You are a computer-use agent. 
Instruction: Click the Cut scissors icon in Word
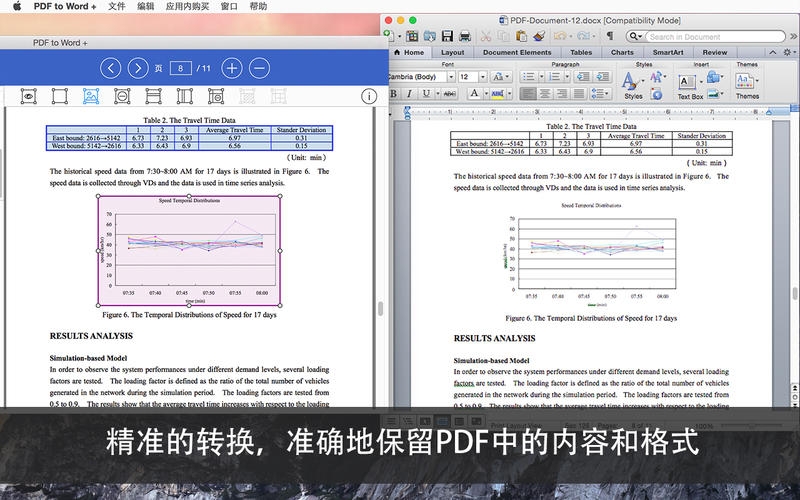coord(486,36)
